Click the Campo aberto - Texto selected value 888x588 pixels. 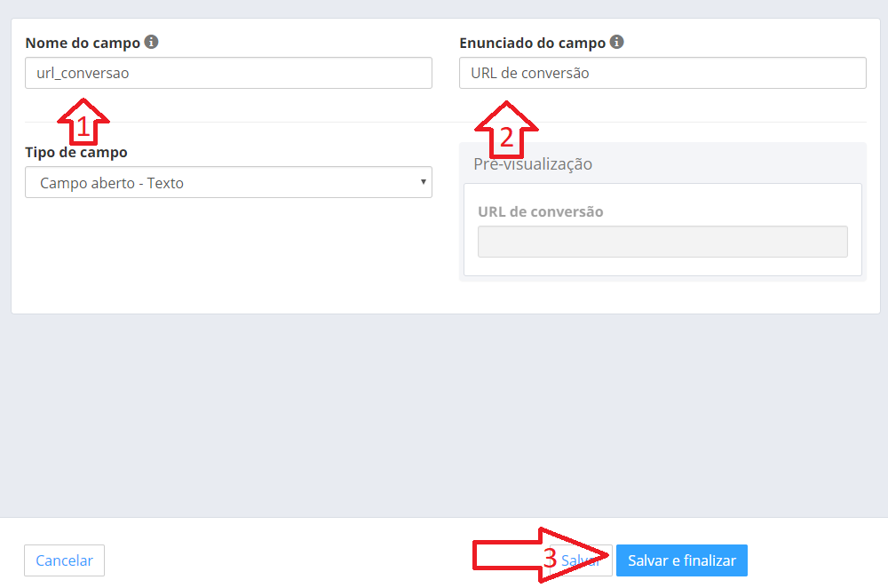coord(112,183)
